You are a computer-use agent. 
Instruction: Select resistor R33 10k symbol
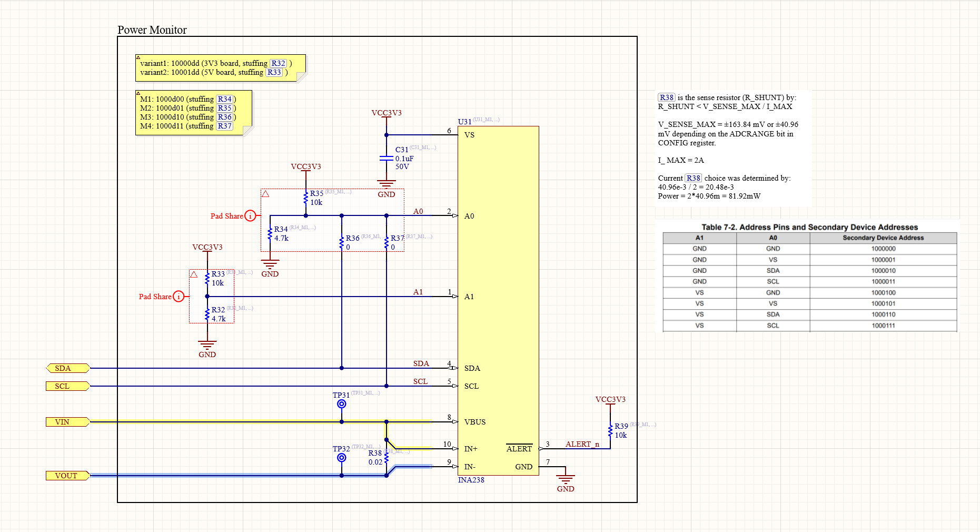(207, 279)
